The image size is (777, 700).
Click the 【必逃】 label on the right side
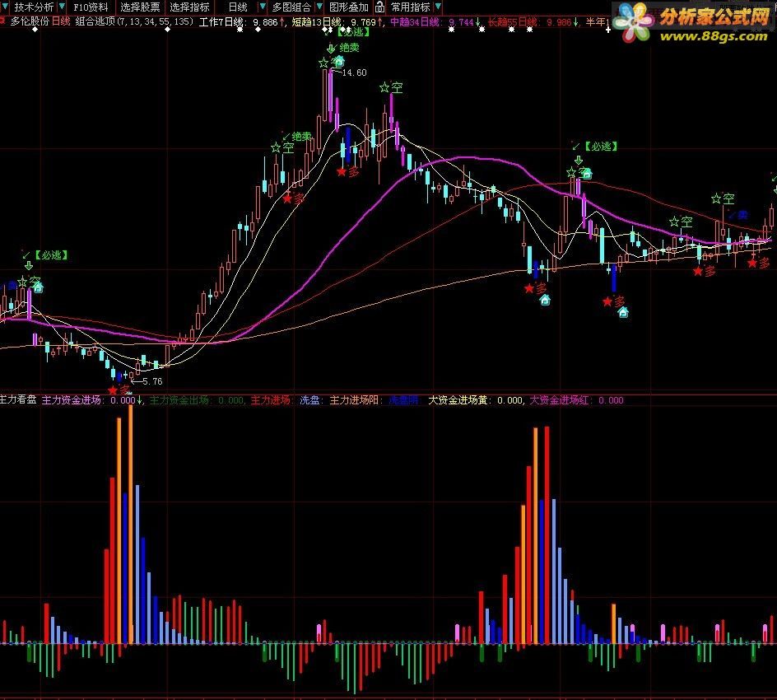pyautogui.click(x=601, y=147)
